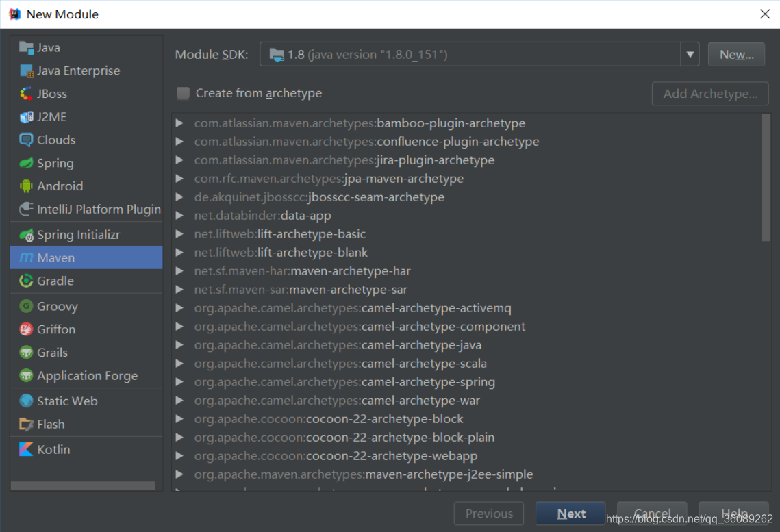
Task: Close the New Module dialog
Action: coord(765,14)
